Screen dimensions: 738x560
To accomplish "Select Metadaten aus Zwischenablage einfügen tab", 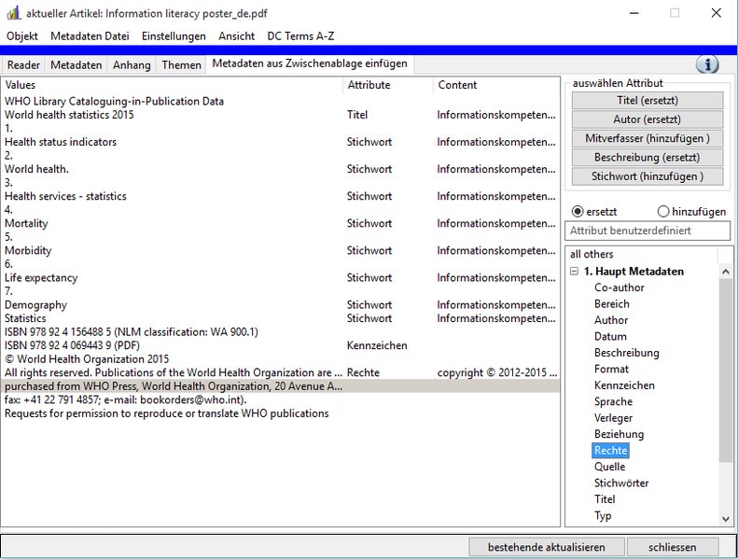I will coord(310,63).
